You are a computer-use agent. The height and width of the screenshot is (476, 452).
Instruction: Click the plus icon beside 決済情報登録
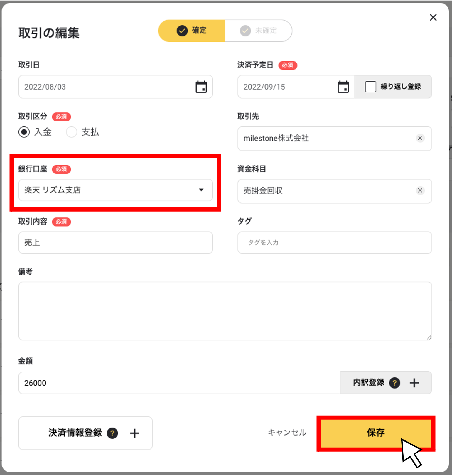click(135, 433)
